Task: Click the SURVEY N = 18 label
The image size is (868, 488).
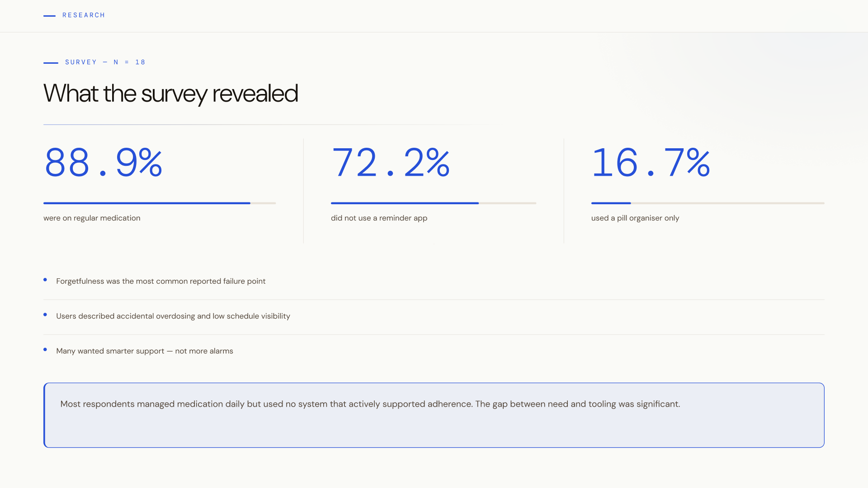Action: click(105, 62)
